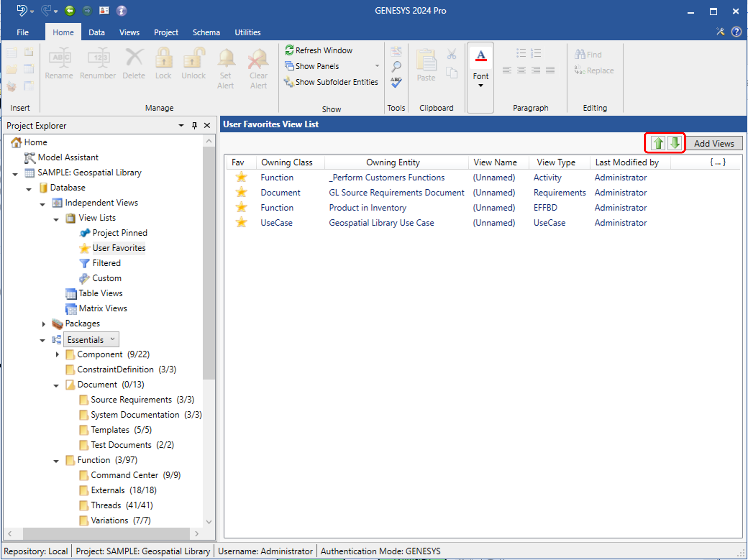The width and height of the screenshot is (748, 560).
Task: Expand the Component folder node
Action: [57, 354]
